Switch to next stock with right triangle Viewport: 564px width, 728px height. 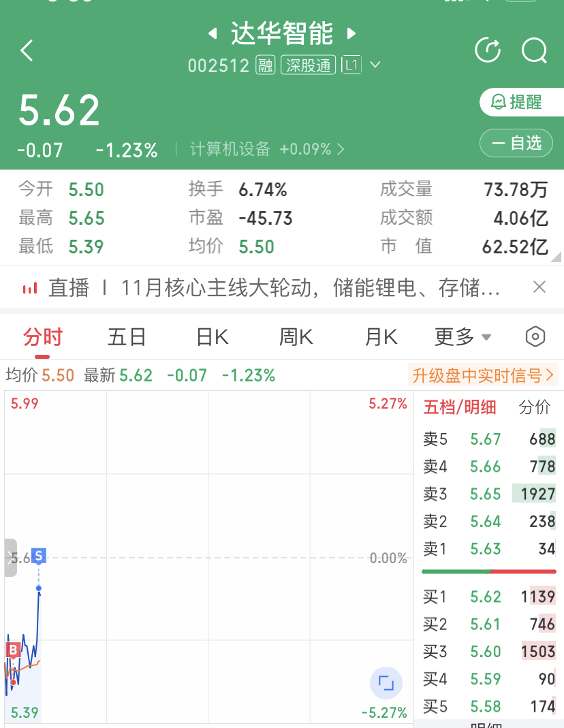click(x=351, y=33)
